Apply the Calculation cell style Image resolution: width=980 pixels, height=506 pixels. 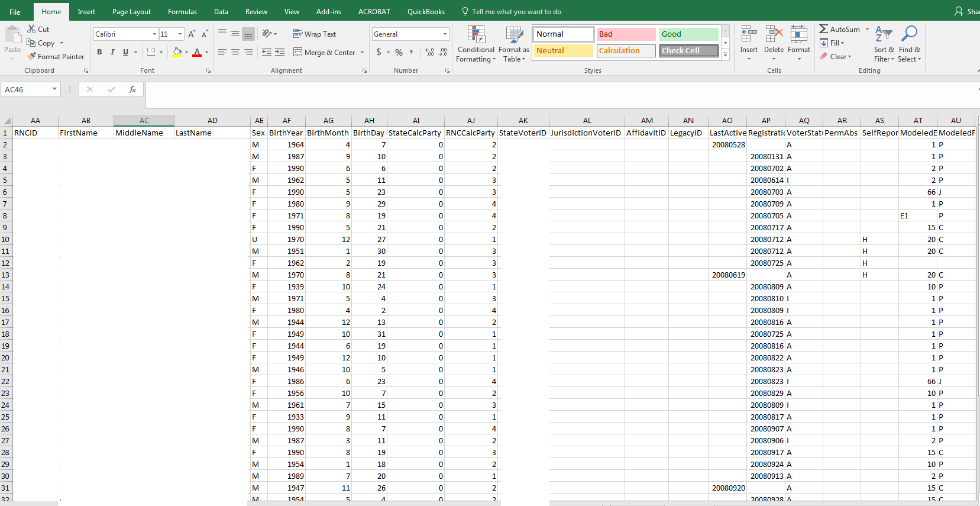(626, 51)
